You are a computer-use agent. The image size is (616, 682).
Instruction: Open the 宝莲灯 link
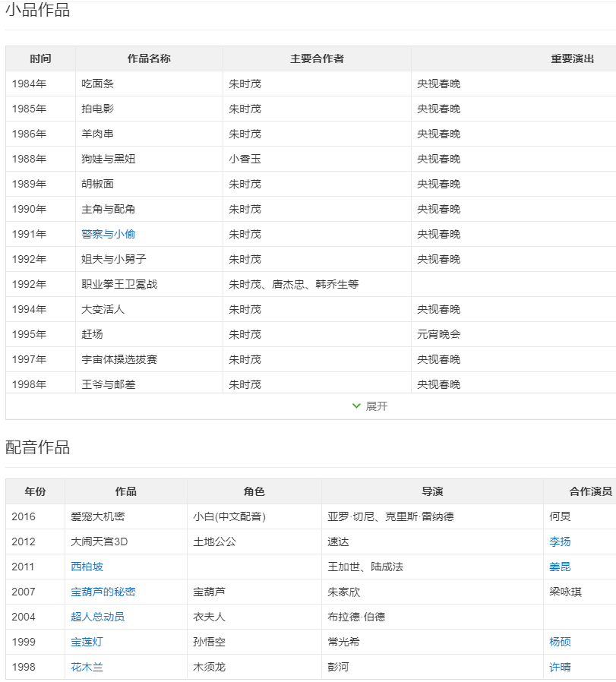tap(87, 642)
